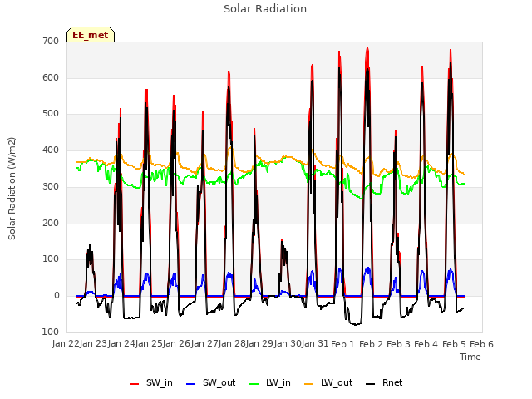Screen dimensions: 532x399
Task: Click the Feb 5 x-axis date label
Action: coord(454,344)
